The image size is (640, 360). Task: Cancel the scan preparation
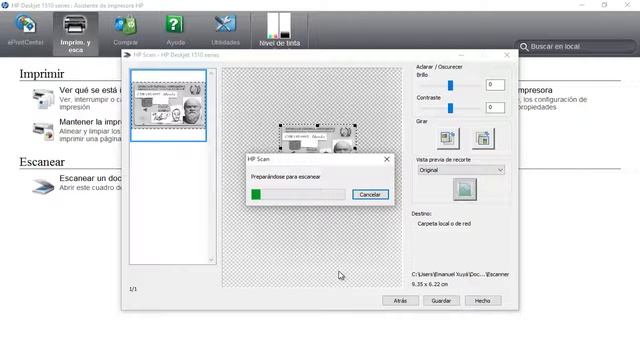(370, 195)
